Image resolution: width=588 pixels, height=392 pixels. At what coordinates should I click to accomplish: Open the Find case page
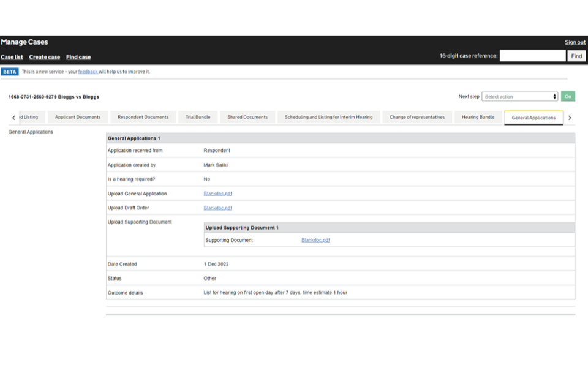pyautogui.click(x=78, y=57)
